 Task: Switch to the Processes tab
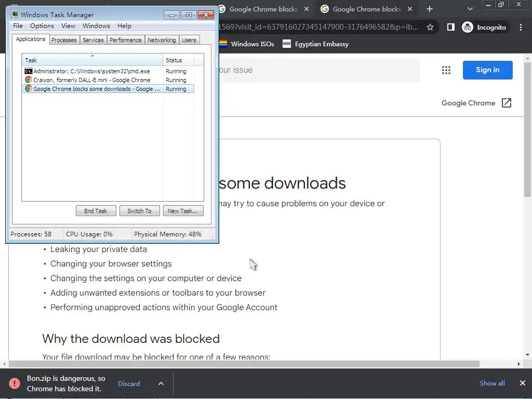[64, 40]
